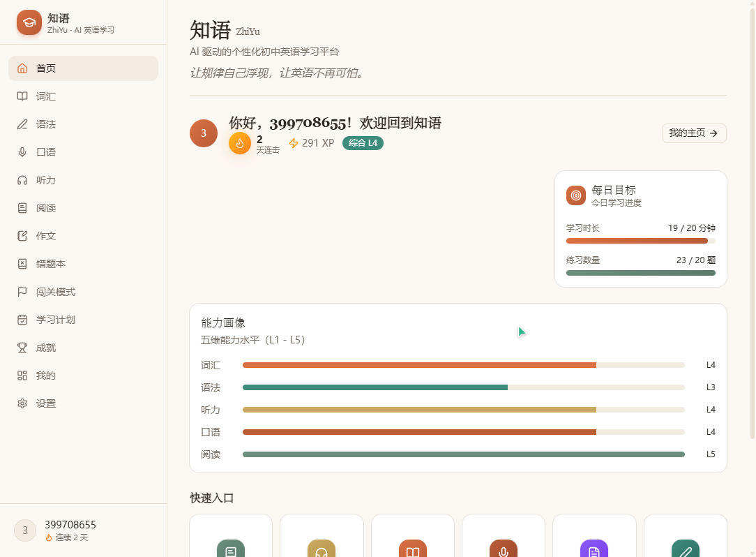
Task: Open 闯关模式 in the sidebar
Action: tap(84, 292)
